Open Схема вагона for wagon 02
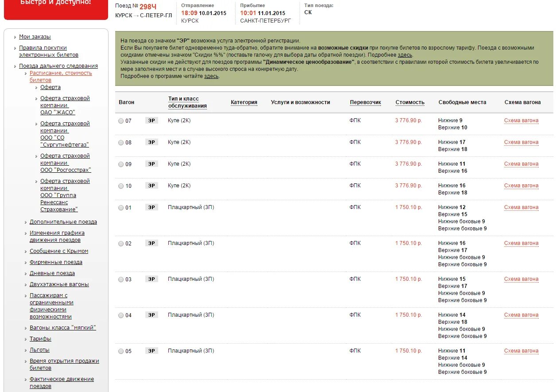Viewport: 556px width, 392px height. point(521,243)
